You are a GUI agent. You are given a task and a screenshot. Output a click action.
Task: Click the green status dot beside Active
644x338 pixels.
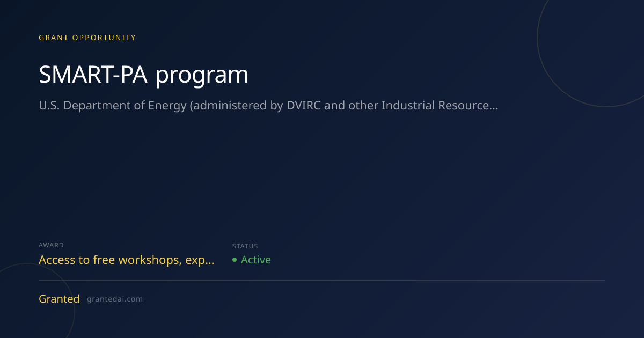pos(235,260)
